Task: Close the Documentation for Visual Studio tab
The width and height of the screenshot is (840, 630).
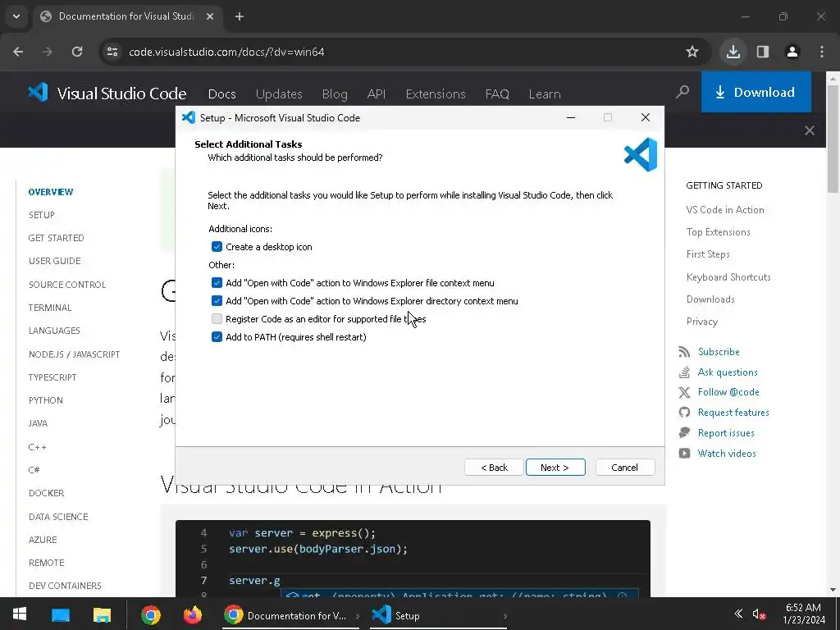Action: [x=210, y=16]
